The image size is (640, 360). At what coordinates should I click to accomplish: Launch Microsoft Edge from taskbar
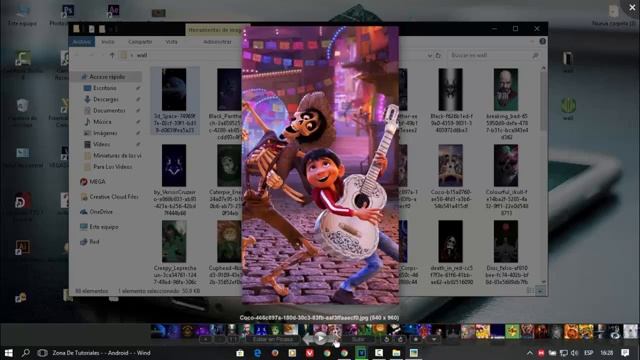[258, 353]
